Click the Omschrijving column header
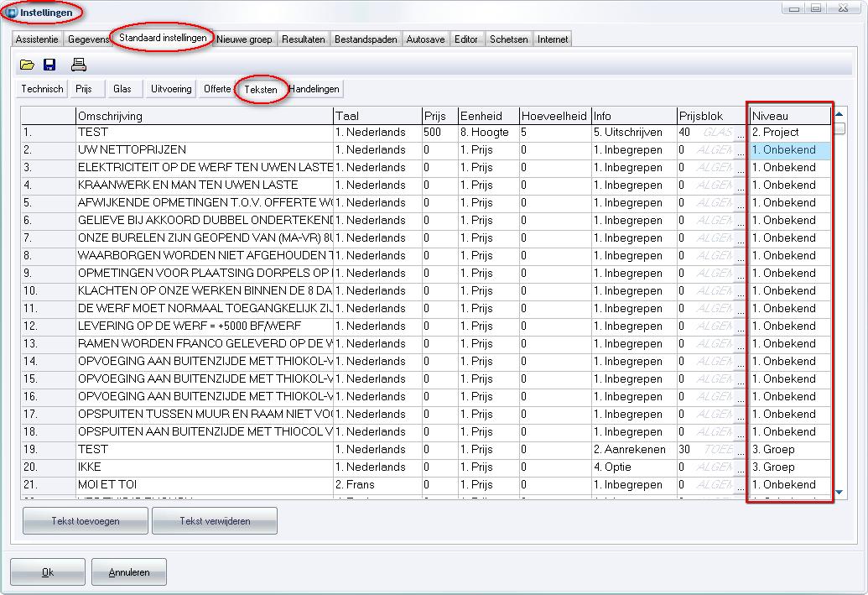868x595 pixels. tap(205, 116)
